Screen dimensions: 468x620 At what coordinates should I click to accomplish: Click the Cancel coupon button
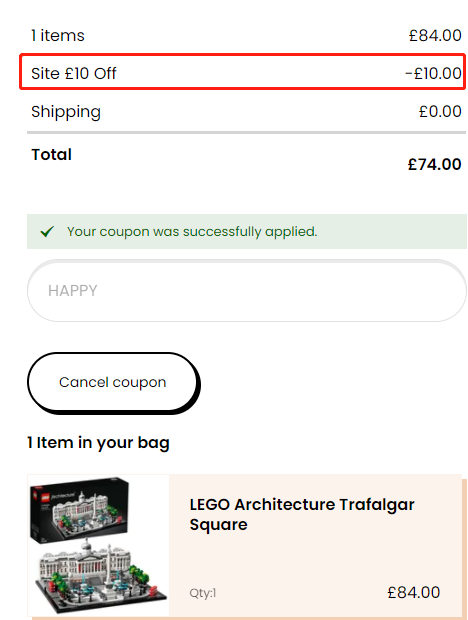113,382
